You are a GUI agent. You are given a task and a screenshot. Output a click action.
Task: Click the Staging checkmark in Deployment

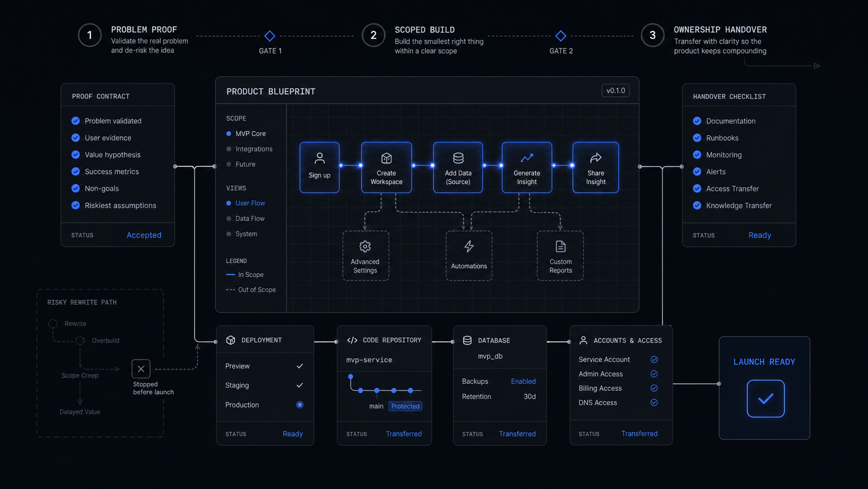(x=300, y=385)
